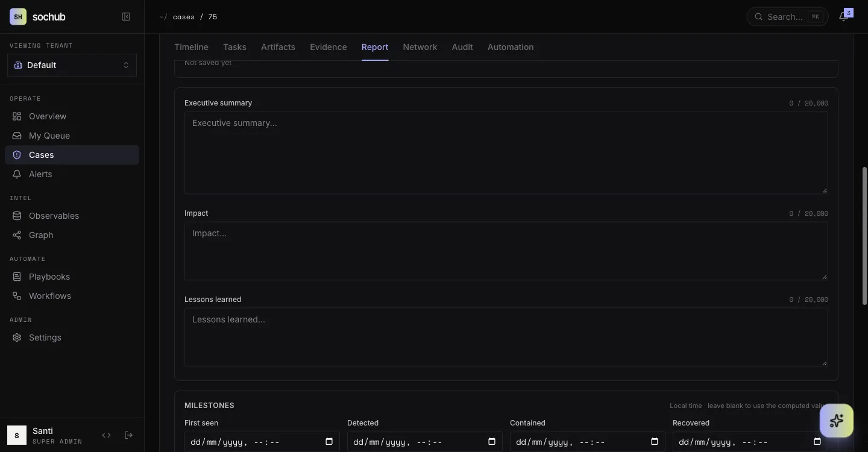Switch to the Artifacts tab
This screenshot has width=868, height=452.
278,47
